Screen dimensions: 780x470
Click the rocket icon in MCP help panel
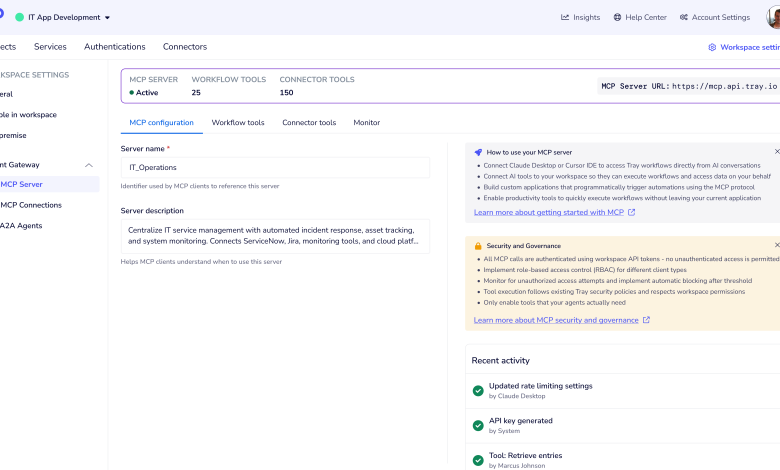tap(478, 152)
